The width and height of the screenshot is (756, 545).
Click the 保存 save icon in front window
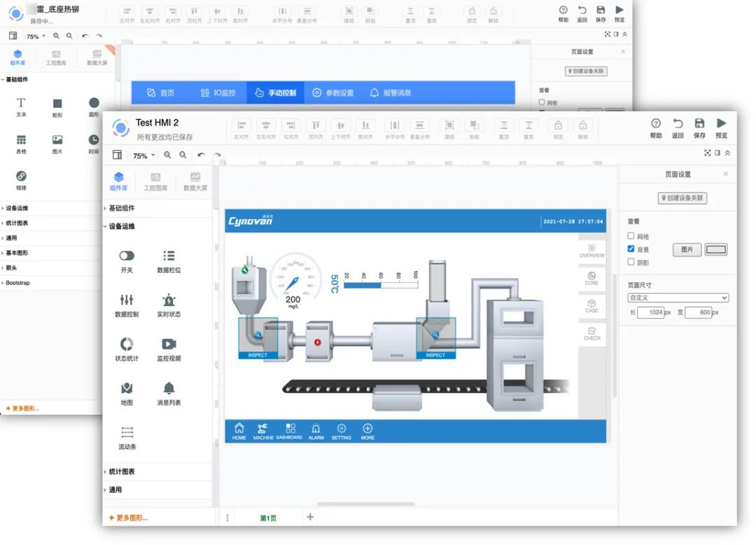pos(699,124)
